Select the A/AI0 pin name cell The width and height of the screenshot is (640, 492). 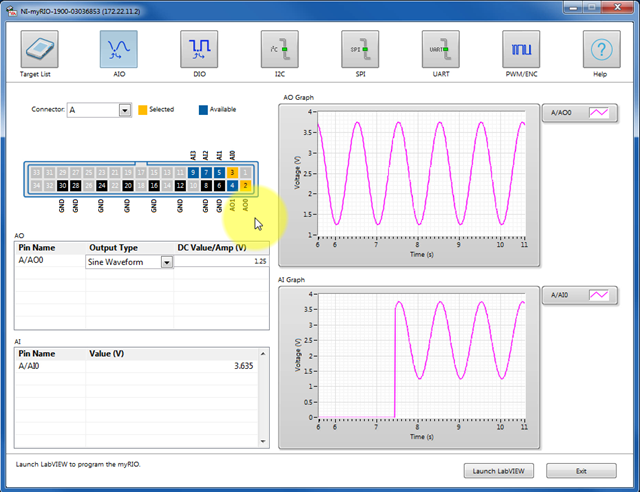[x=50, y=366]
